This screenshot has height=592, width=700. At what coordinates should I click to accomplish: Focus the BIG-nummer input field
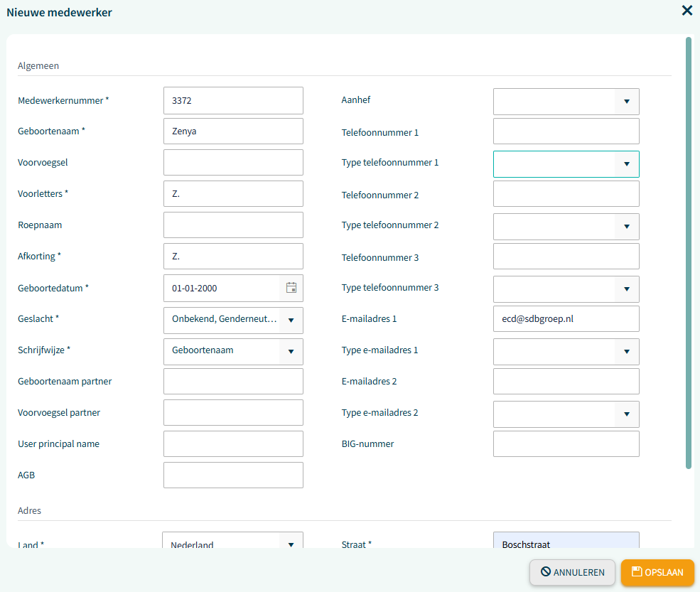point(566,444)
